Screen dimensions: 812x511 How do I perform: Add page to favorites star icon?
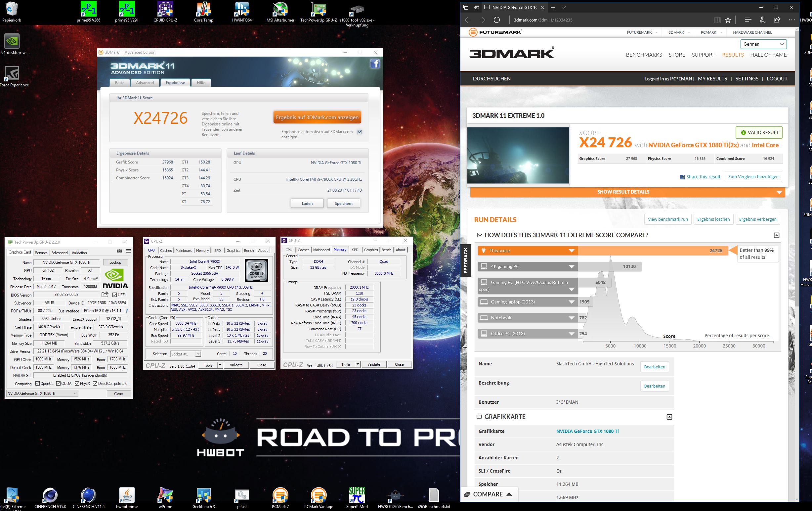(728, 20)
